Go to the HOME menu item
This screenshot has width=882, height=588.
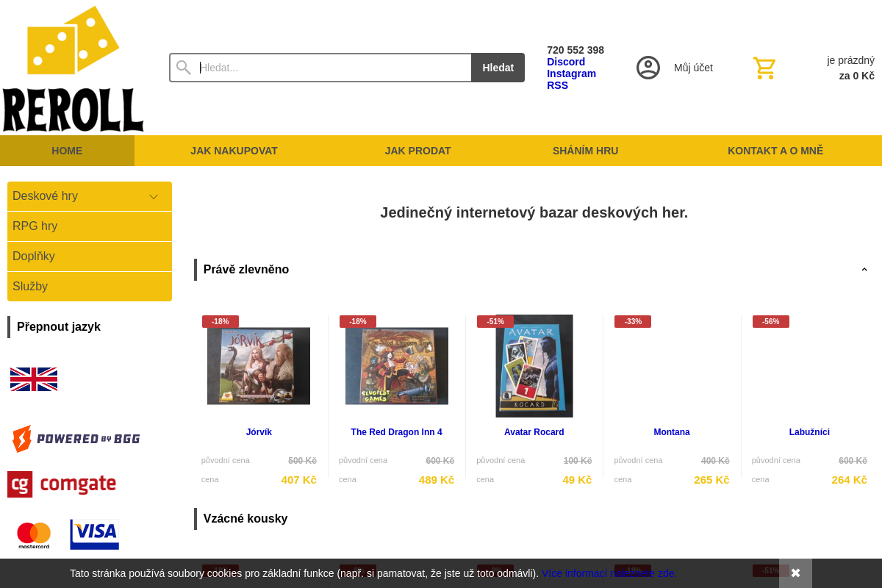pos(67,151)
